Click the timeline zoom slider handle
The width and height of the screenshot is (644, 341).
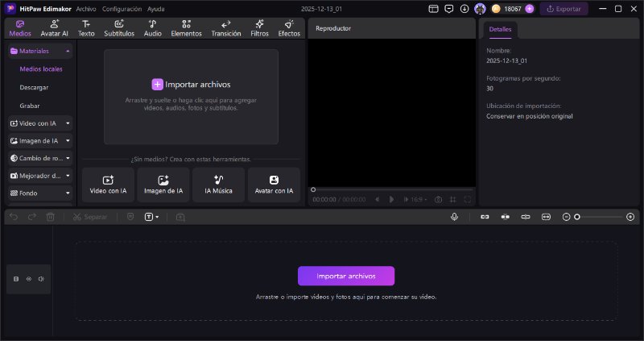pyautogui.click(x=576, y=217)
